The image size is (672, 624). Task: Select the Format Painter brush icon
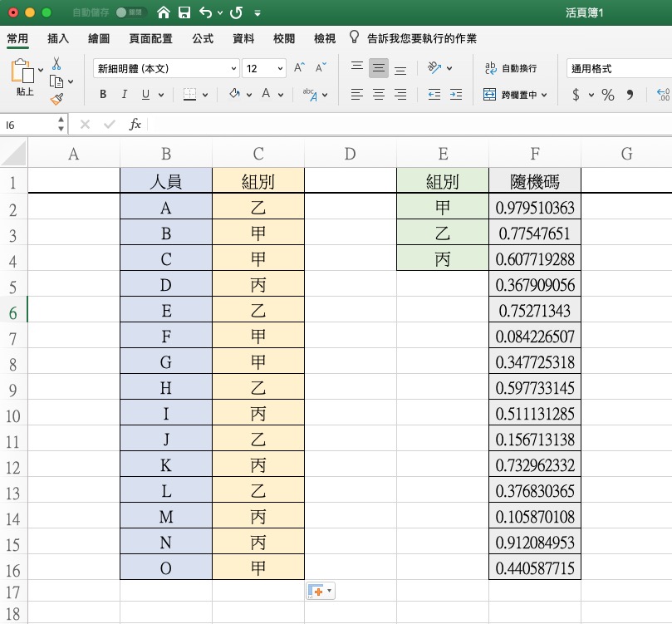click(x=56, y=99)
